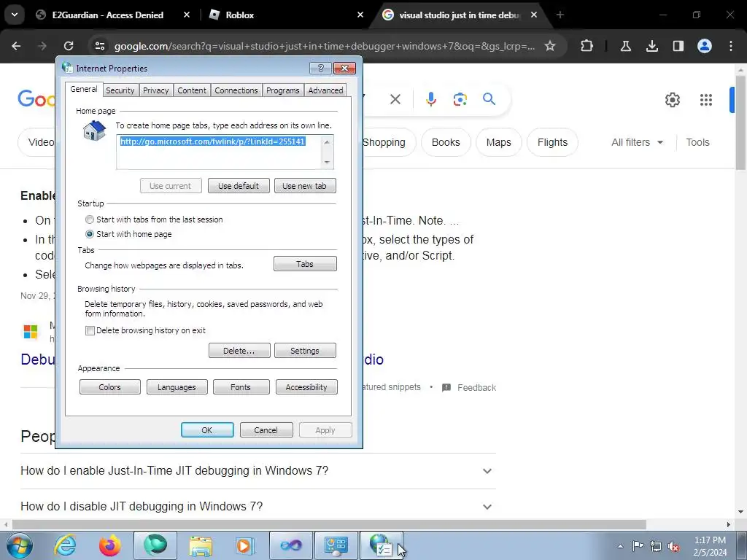Open Chrome extensions puzzle icon

click(587, 46)
